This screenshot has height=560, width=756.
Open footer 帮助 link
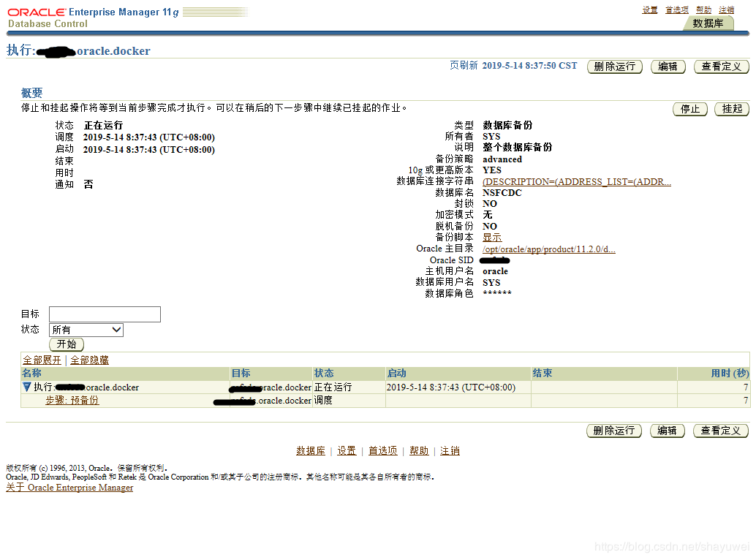[419, 450]
